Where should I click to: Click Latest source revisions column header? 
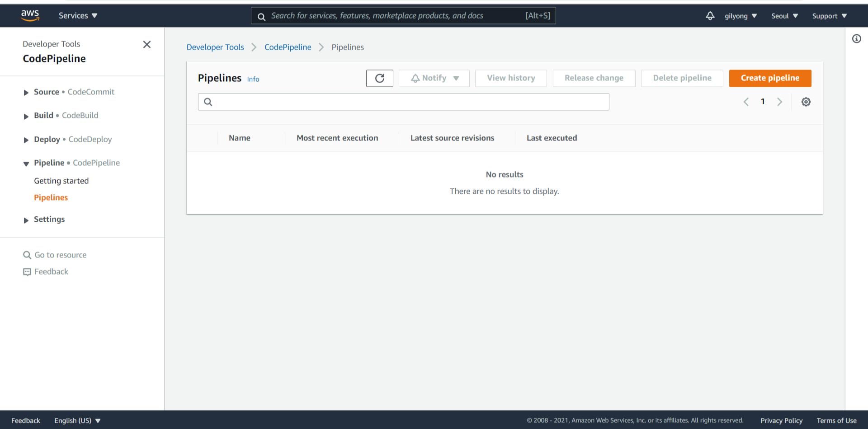click(452, 138)
